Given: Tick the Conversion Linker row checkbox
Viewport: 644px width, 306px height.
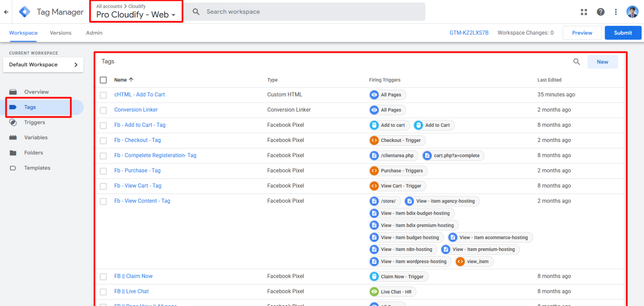Looking at the screenshot, I should coord(103,110).
